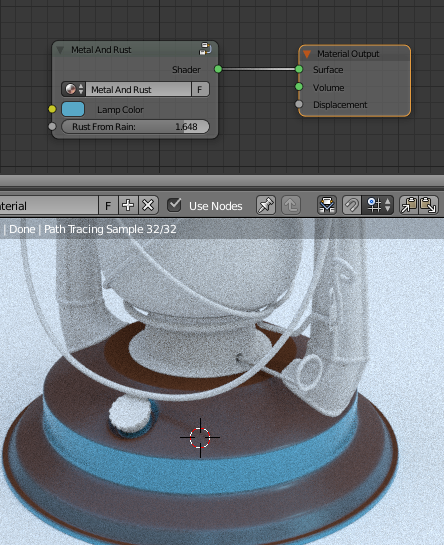
Task: Toggle the material fake user F button
Action: (x=108, y=205)
